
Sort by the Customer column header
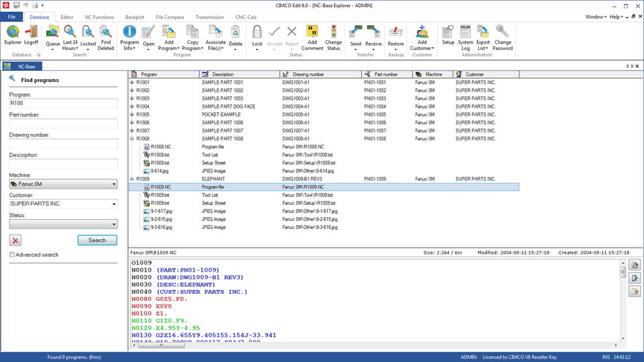(x=487, y=74)
